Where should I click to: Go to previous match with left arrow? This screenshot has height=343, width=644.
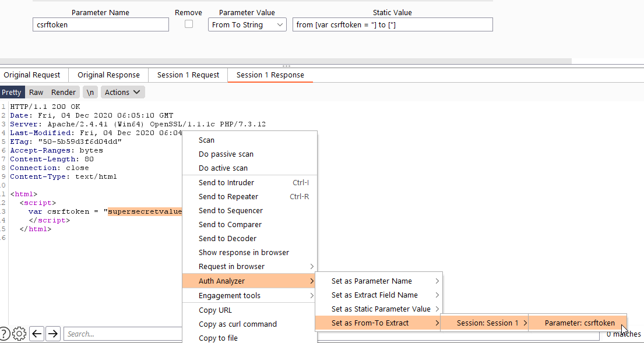pyautogui.click(x=37, y=334)
